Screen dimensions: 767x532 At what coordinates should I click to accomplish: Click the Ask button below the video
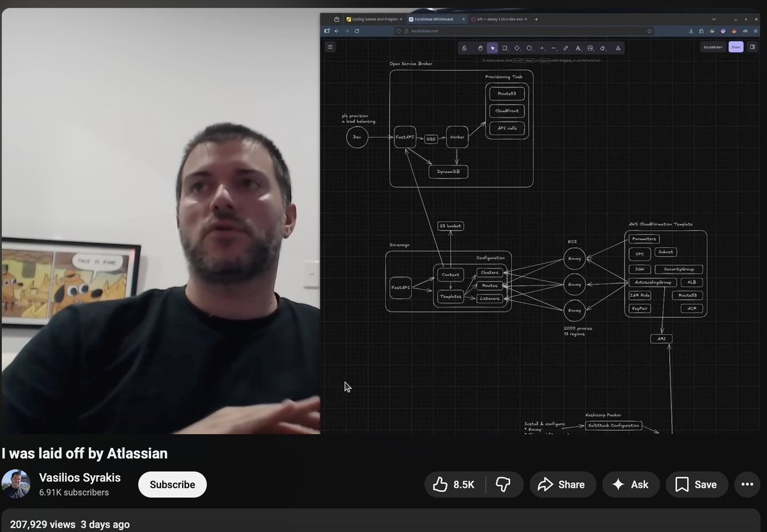coord(630,485)
